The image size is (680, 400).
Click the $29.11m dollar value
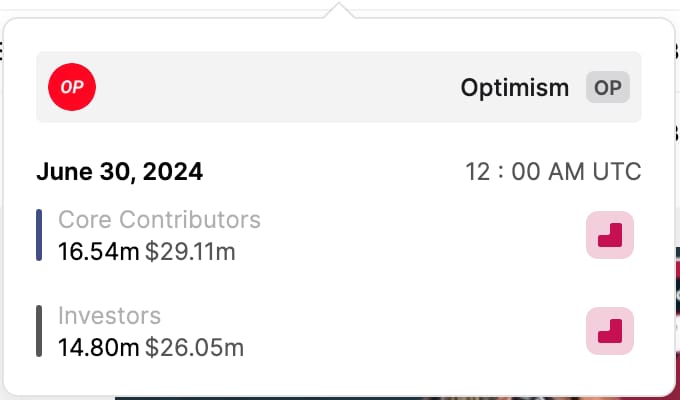pos(190,251)
